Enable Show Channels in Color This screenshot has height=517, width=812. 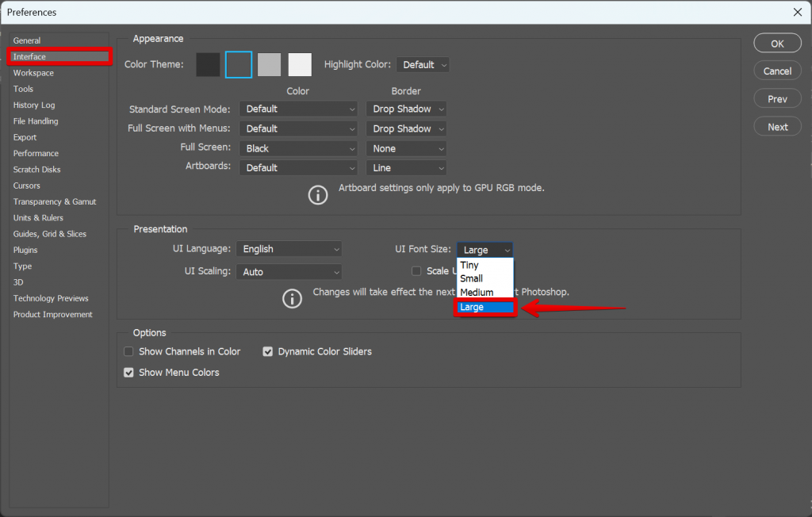tap(128, 351)
